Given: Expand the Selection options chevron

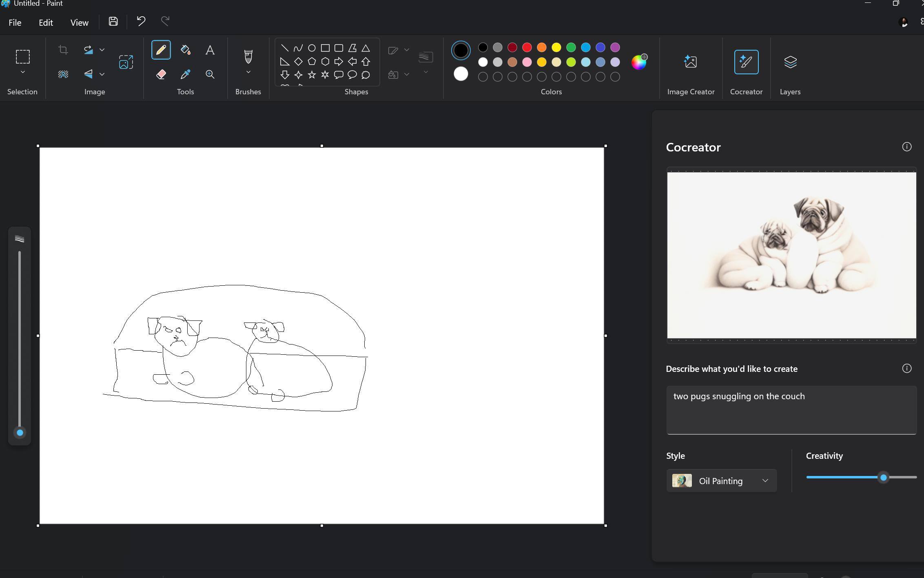Looking at the screenshot, I should (x=23, y=72).
